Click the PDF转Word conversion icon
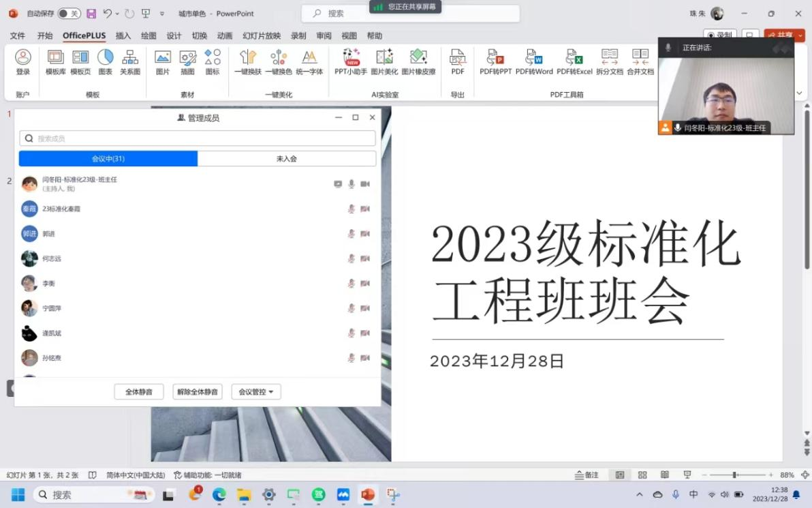The height and width of the screenshot is (508, 812). [x=534, y=61]
